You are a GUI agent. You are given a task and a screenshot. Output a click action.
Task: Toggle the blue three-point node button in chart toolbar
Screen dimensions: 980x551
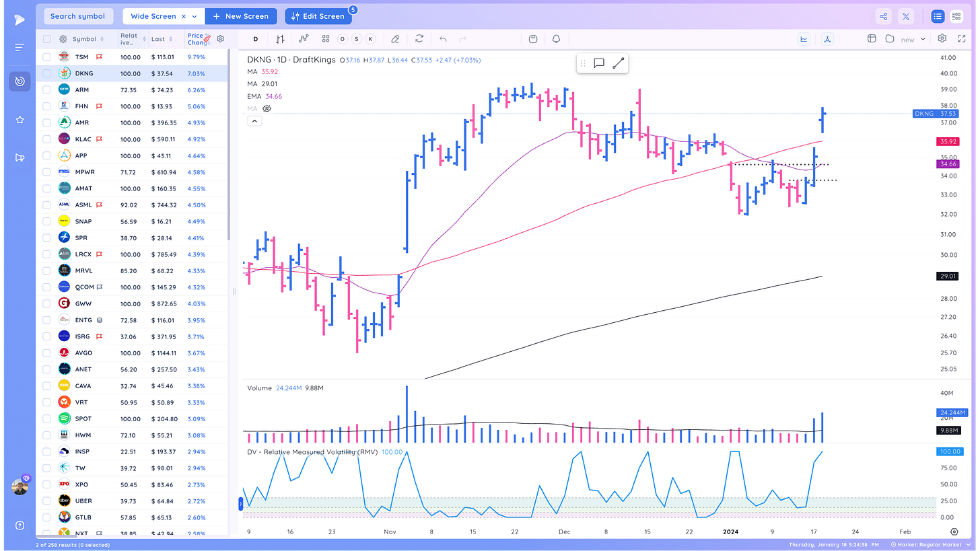827,39
